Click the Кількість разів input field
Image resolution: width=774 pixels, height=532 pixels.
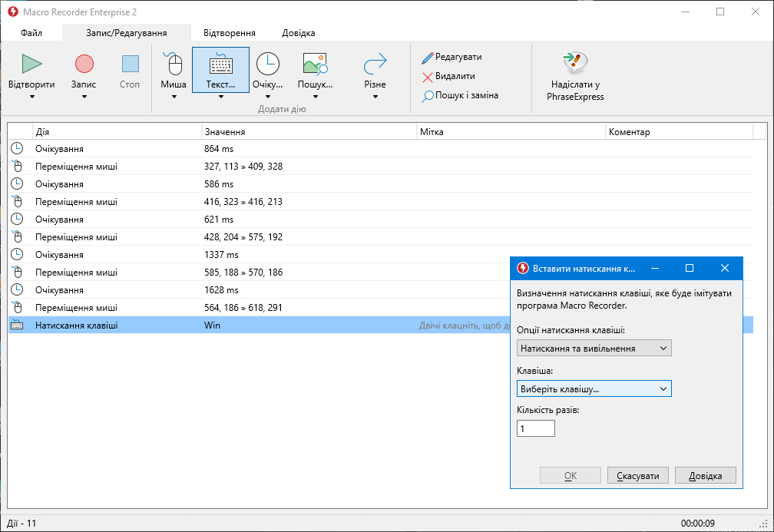(x=536, y=428)
